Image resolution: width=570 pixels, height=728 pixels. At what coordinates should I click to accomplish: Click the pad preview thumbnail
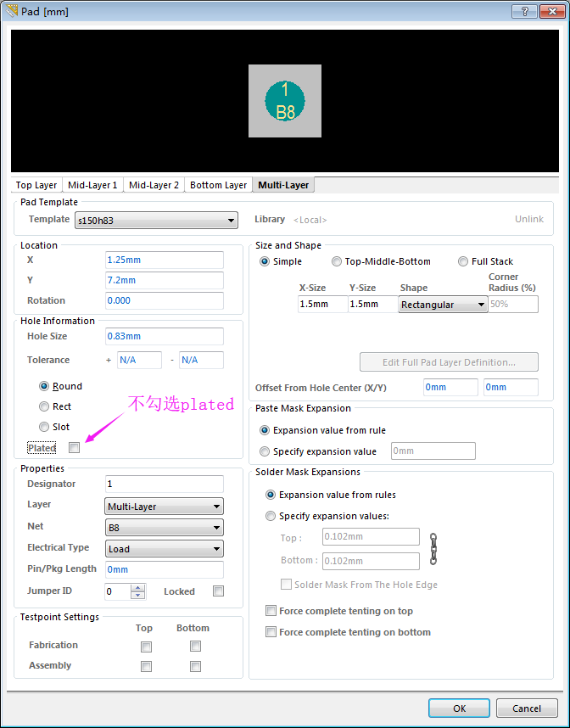click(285, 101)
